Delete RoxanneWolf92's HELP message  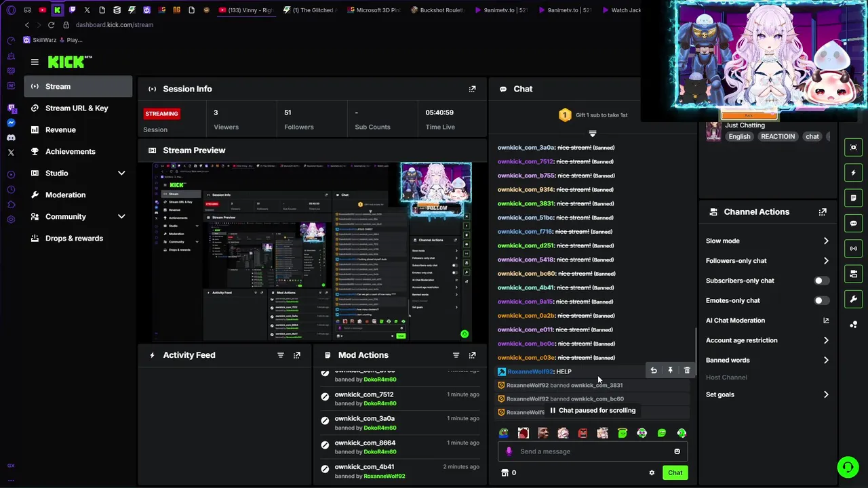pos(687,371)
